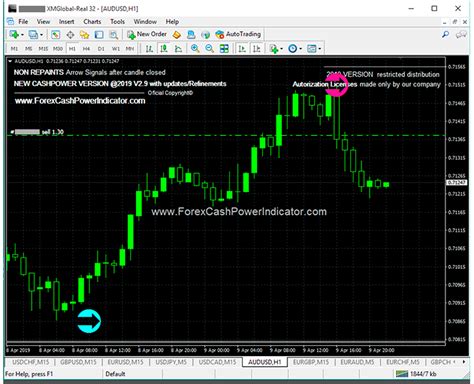Zoom in on the chart

click(x=195, y=49)
